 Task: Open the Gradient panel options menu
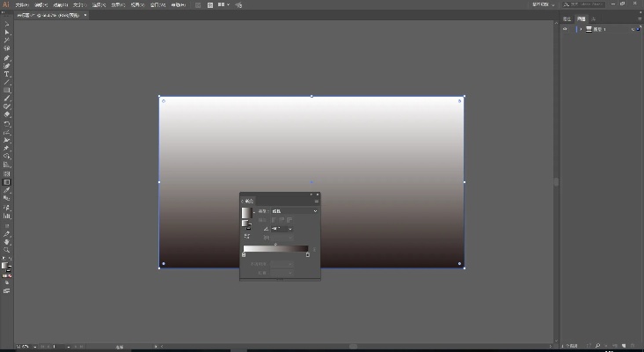click(316, 201)
